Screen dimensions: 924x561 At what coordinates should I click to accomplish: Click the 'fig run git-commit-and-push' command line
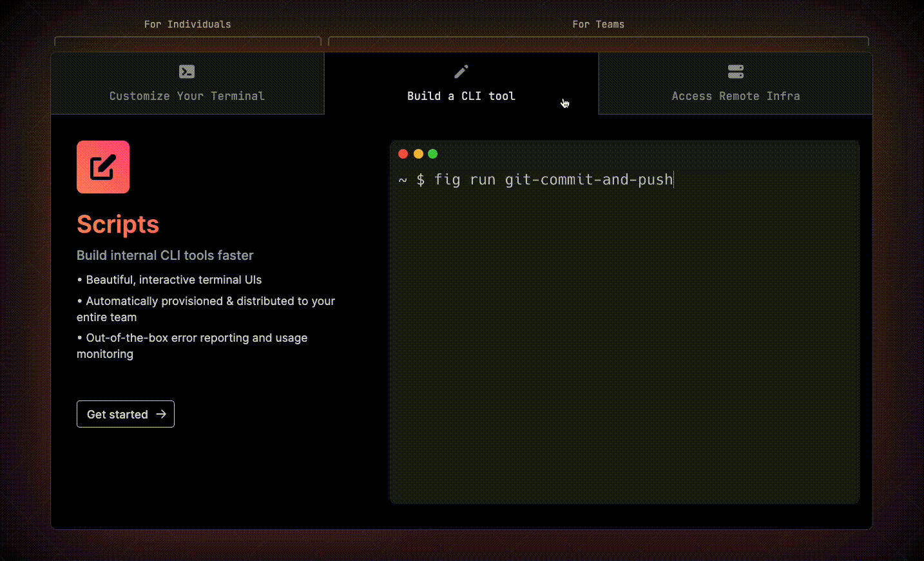click(x=536, y=179)
